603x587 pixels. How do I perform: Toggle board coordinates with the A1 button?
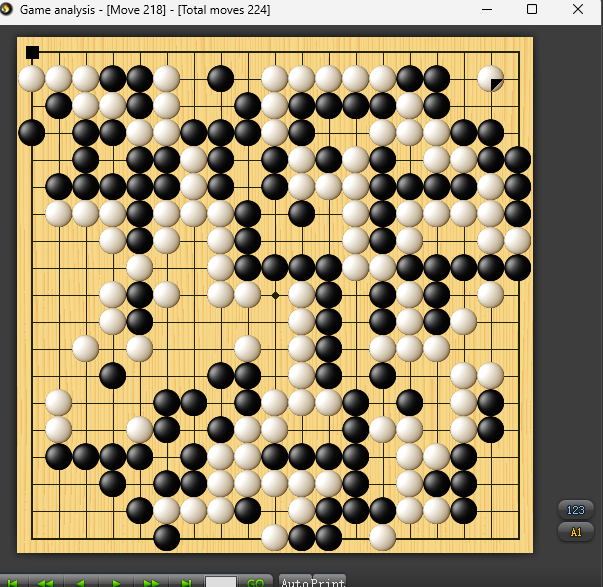(575, 532)
